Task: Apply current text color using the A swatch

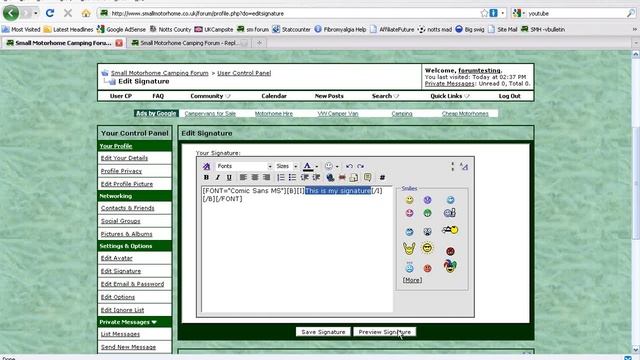Action: (x=308, y=167)
